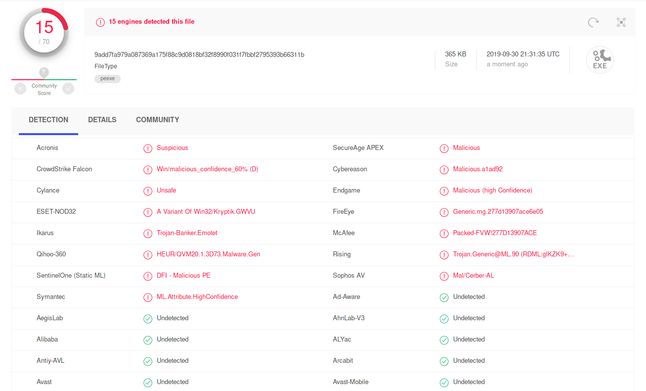Click the community score downvote icon
The height and width of the screenshot is (391, 646).
tap(20, 89)
